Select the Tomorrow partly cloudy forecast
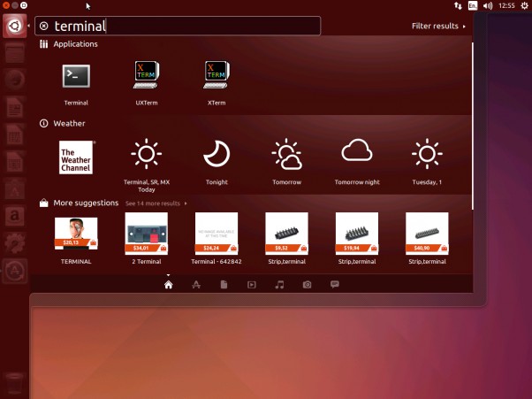This screenshot has height=399, width=532. click(x=286, y=154)
